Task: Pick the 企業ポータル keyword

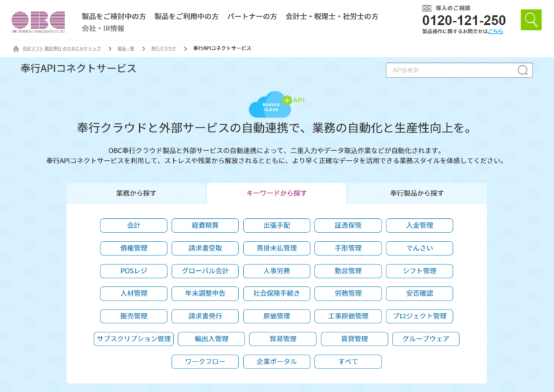Action: click(x=276, y=362)
